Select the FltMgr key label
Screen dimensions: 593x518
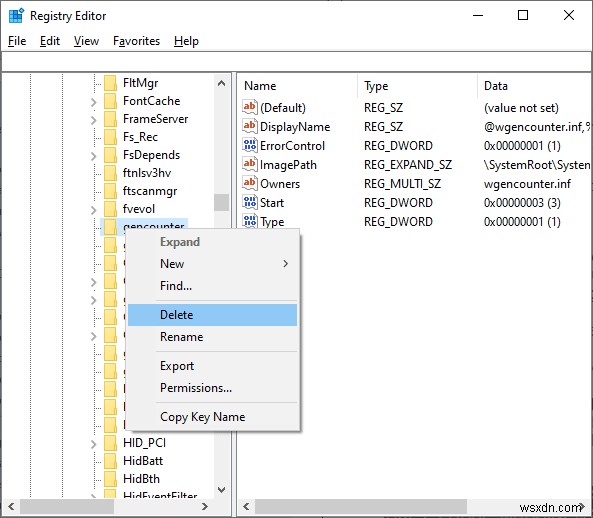pyautogui.click(x=140, y=83)
